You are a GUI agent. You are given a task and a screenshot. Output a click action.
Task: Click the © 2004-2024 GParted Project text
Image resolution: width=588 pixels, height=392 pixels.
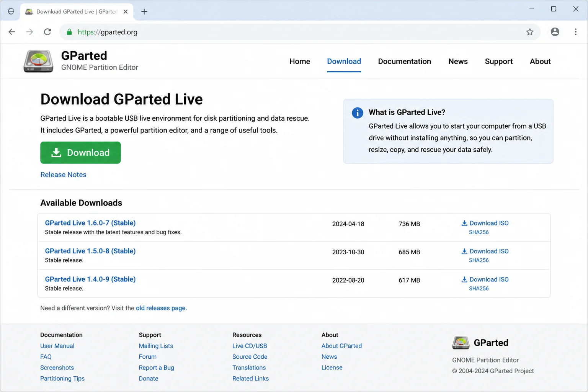point(493,371)
